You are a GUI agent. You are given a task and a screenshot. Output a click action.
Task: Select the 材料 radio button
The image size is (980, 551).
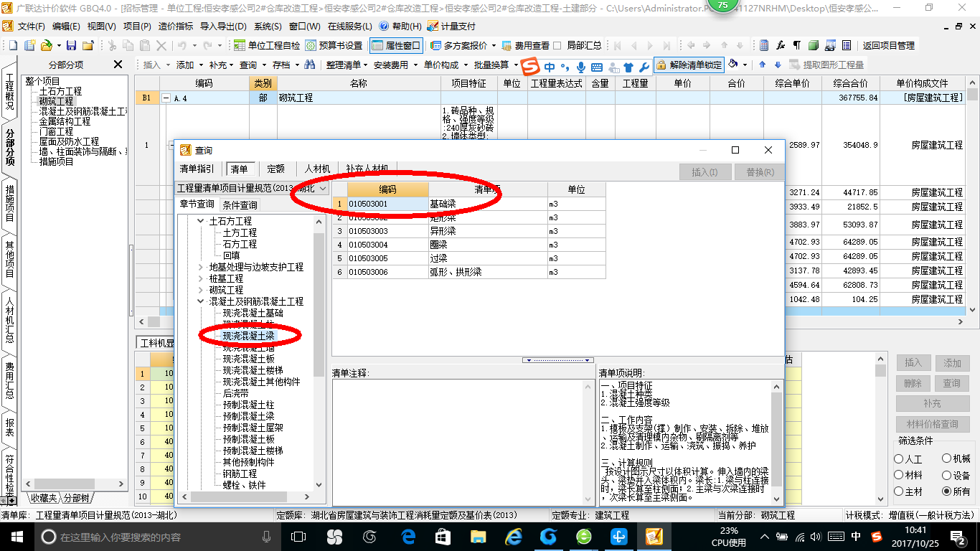click(x=899, y=476)
